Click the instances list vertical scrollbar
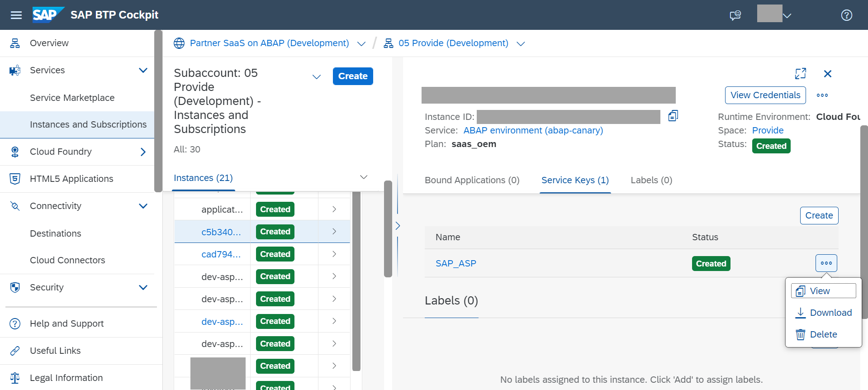Image resolution: width=868 pixels, height=390 pixels. coord(356,281)
